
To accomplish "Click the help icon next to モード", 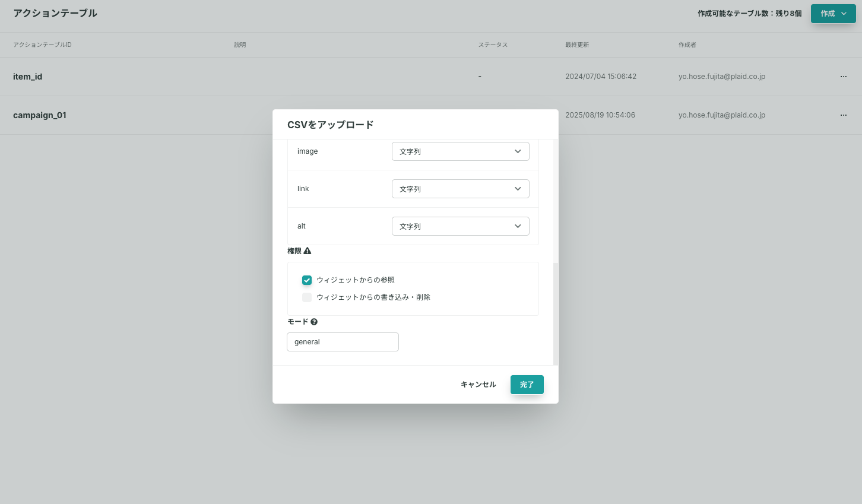I will 314,322.
